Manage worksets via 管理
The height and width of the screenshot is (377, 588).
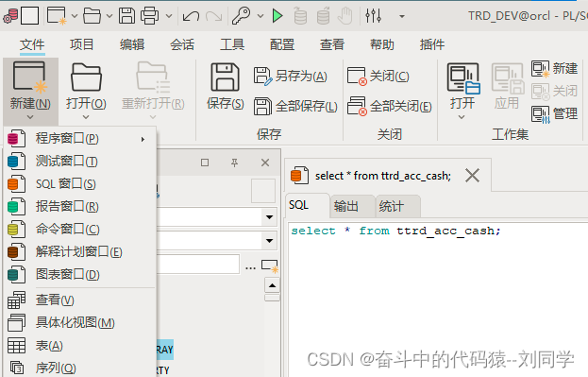point(554,113)
